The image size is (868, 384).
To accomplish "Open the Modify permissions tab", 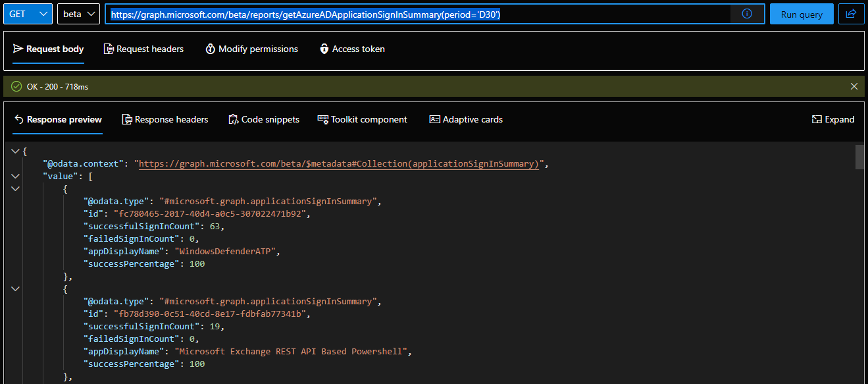I will (x=251, y=49).
